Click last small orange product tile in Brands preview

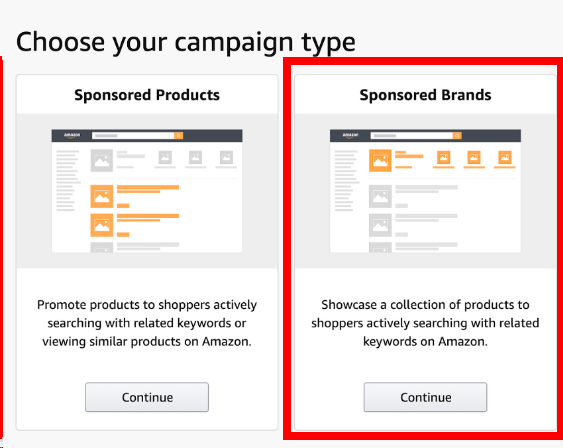pos(505,157)
